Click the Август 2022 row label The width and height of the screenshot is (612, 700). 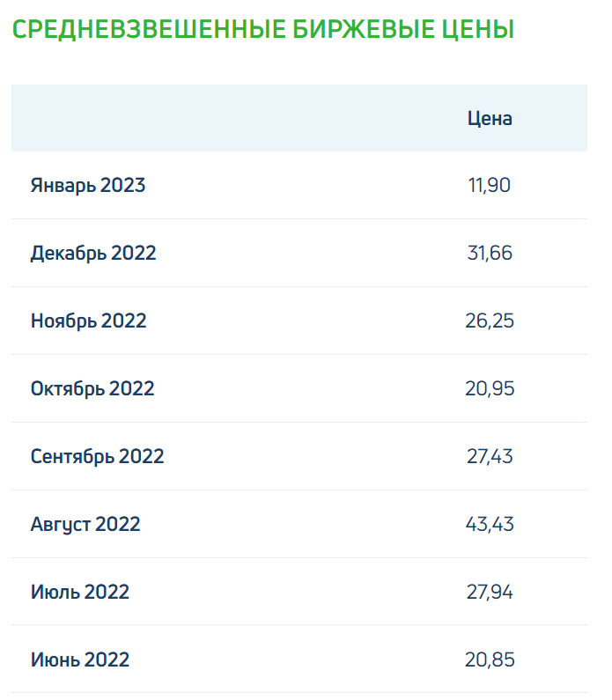pyautogui.click(x=85, y=525)
